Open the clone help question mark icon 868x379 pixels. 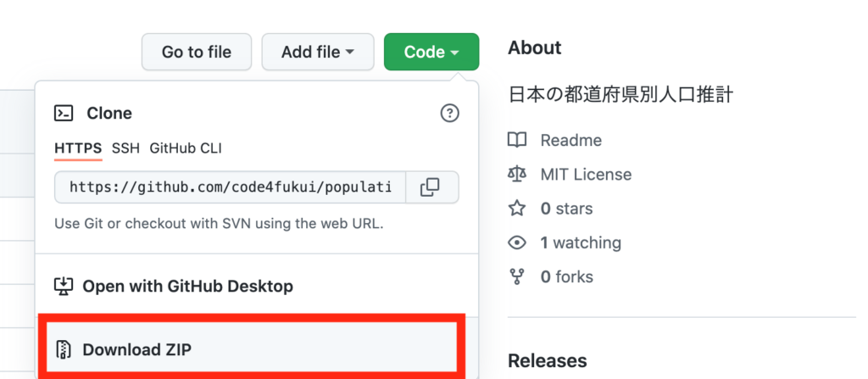coord(449,114)
